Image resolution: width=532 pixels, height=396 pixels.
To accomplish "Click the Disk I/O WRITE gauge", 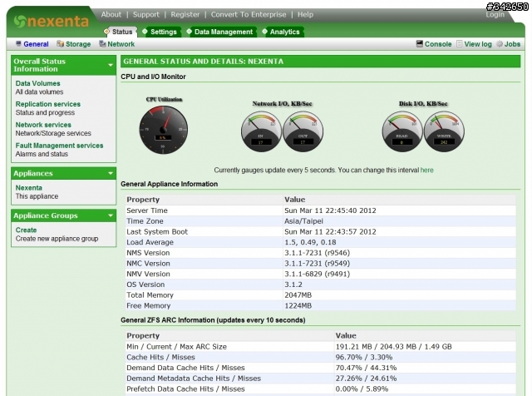I will [444, 131].
